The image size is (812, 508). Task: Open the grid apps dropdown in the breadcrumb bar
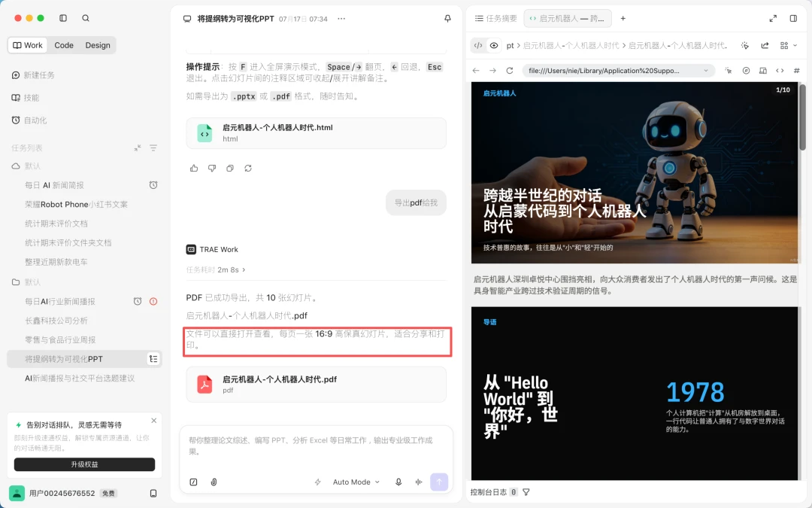(x=788, y=46)
